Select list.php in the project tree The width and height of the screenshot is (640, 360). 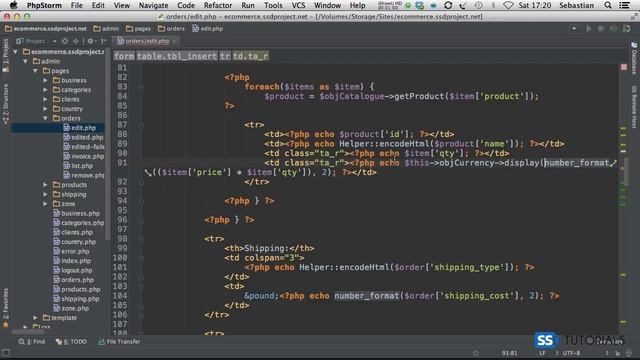78,166
